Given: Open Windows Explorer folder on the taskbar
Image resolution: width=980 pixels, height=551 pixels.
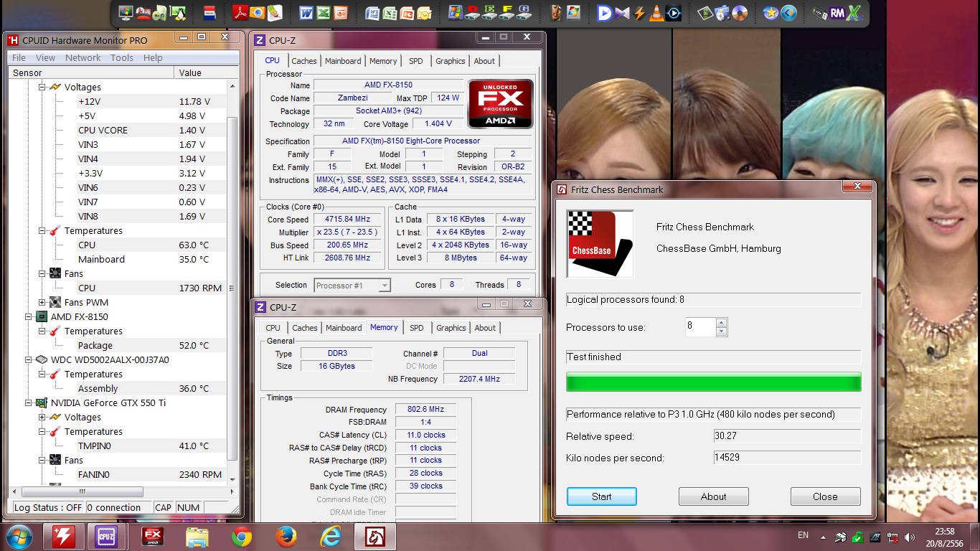Looking at the screenshot, I should point(197,536).
